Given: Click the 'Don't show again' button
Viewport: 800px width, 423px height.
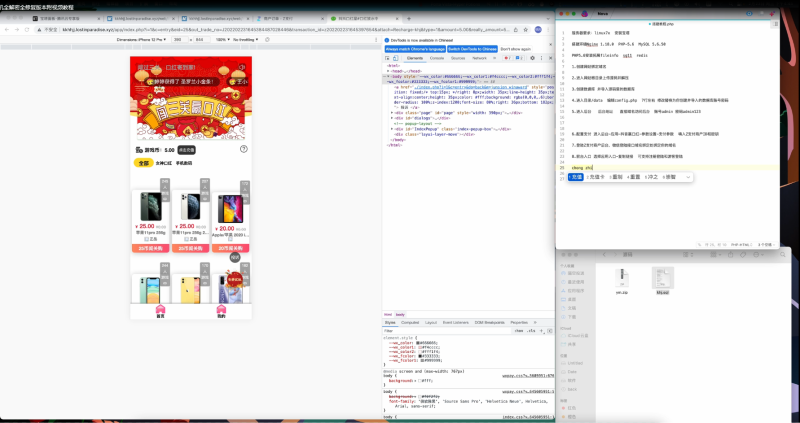Looking at the screenshot, I should pos(515,49).
